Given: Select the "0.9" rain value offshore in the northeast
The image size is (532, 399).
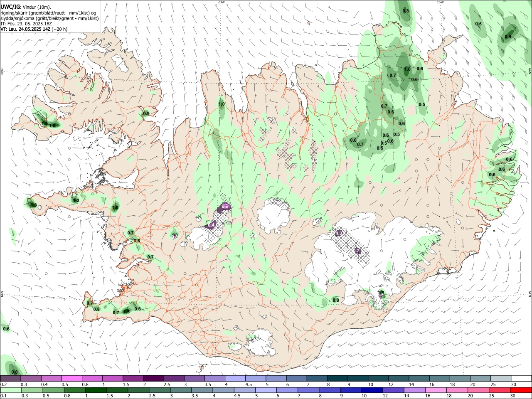Looking at the screenshot, I should click(508, 37).
